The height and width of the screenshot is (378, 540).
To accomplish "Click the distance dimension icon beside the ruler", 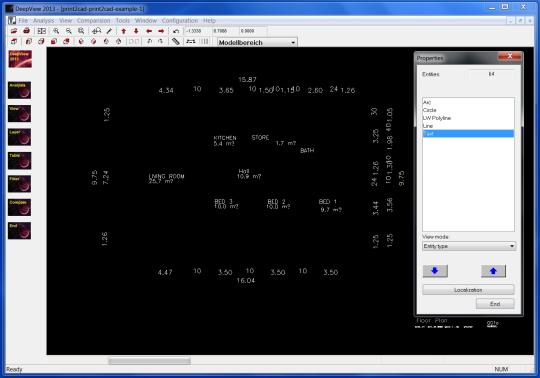I will pos(190,42).
